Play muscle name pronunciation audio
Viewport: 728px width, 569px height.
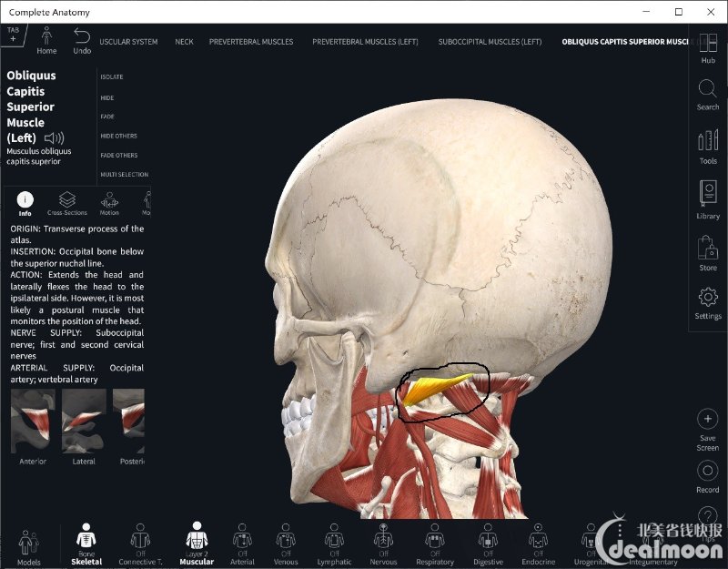(x=55, y=138)
